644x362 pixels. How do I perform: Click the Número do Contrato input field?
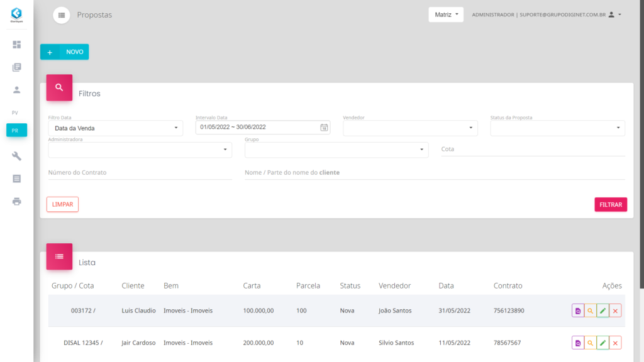pos(140,172)
